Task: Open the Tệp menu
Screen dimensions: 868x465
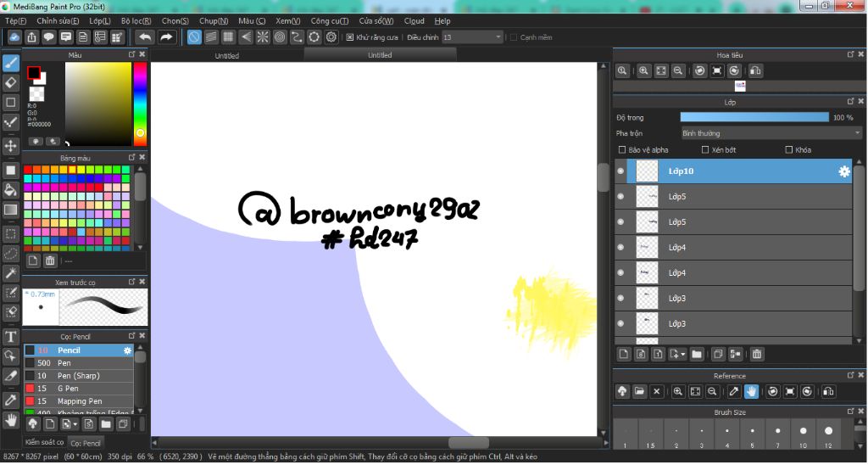Action: 15,21
